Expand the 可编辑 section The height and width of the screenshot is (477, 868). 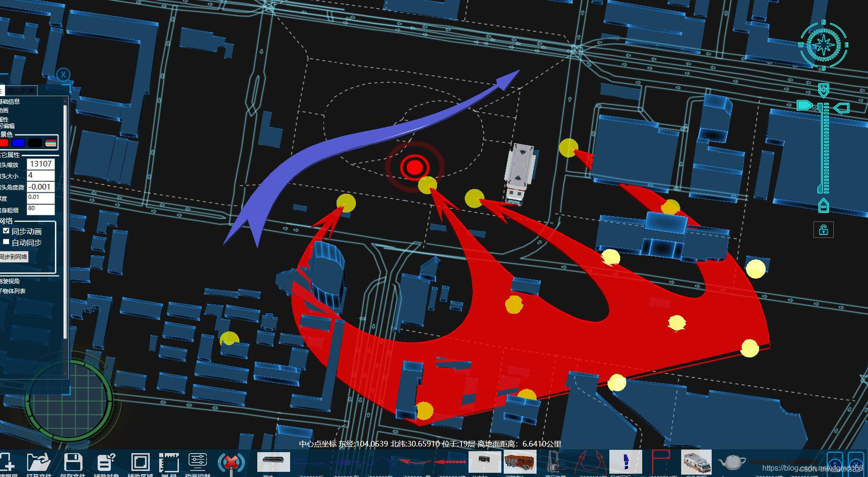[x=7, y=126]
